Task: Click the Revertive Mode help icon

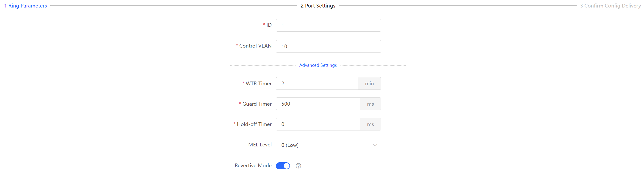Action: [298, 165]
